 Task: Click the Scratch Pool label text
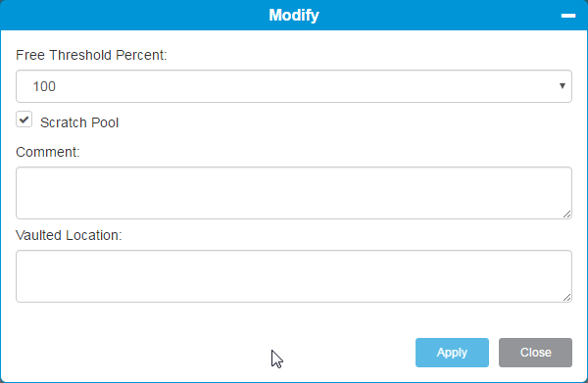pyautogui.click(x=79, y=122)
